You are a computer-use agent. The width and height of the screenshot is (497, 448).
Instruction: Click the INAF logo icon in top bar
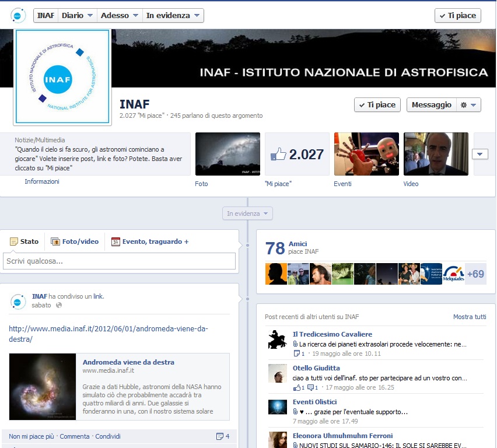18,16
